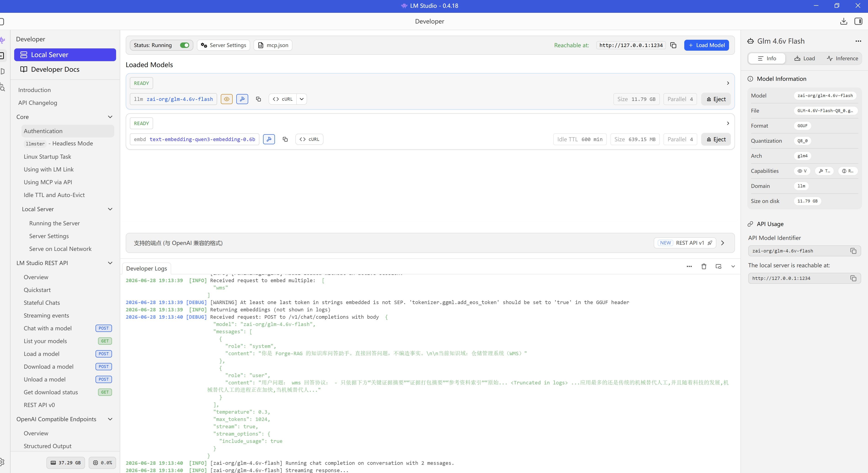Image resolution: width=868 pixels, height=473 pixels.
Task: Eject the text-embedding-qwen3 model
Action: 716,139
